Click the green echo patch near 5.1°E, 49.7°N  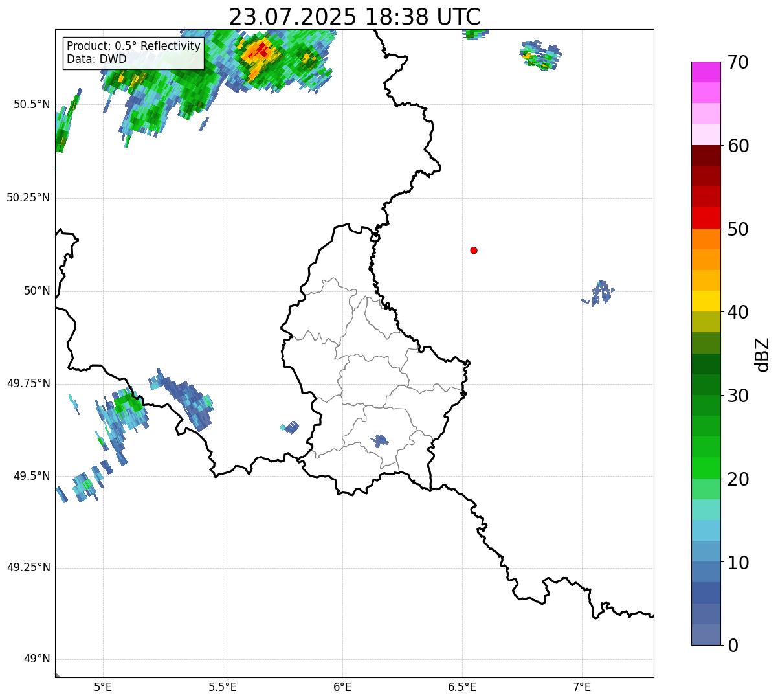pos(128,403)
